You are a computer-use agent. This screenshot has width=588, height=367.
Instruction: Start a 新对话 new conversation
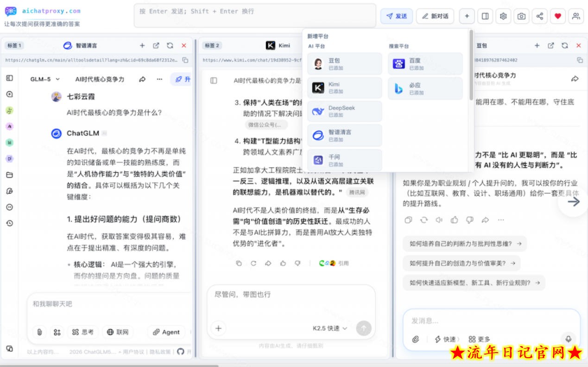tap(435, 16)
